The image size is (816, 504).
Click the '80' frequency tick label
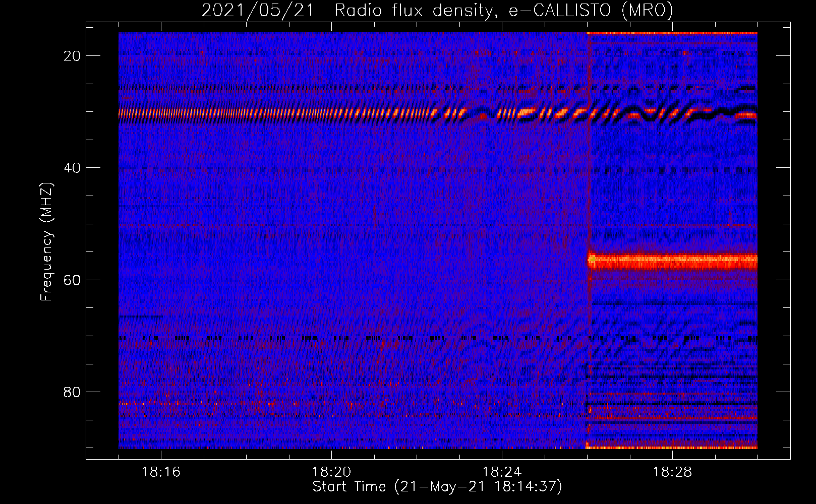[x=72, y=392]
